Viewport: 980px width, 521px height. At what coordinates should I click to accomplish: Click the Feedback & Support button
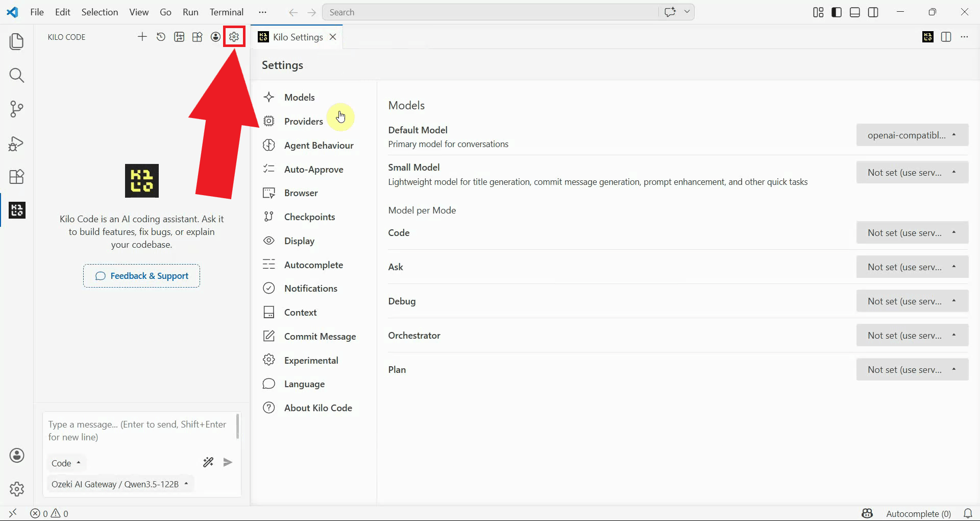click(x=141, y=276)
